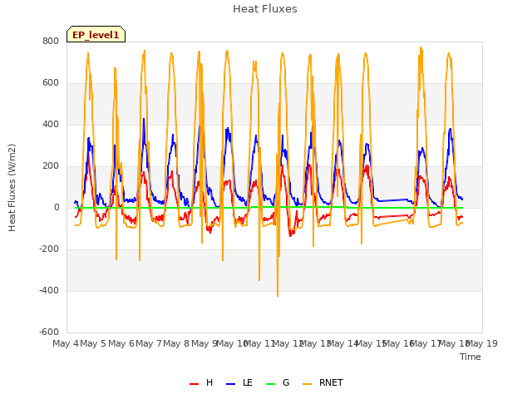Click the -200 y-axis tick label
The width and height of the screenshot is (532, 399).
click(49, 249)
